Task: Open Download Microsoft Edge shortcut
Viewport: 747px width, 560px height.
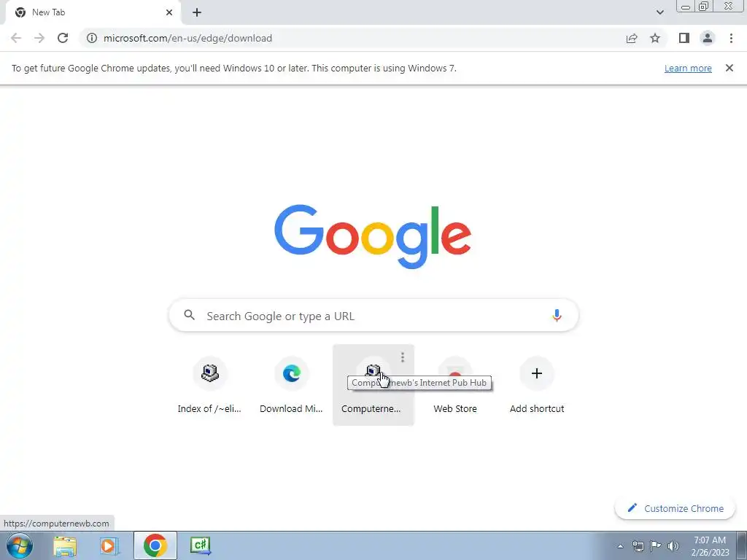Action: [292, 385]
